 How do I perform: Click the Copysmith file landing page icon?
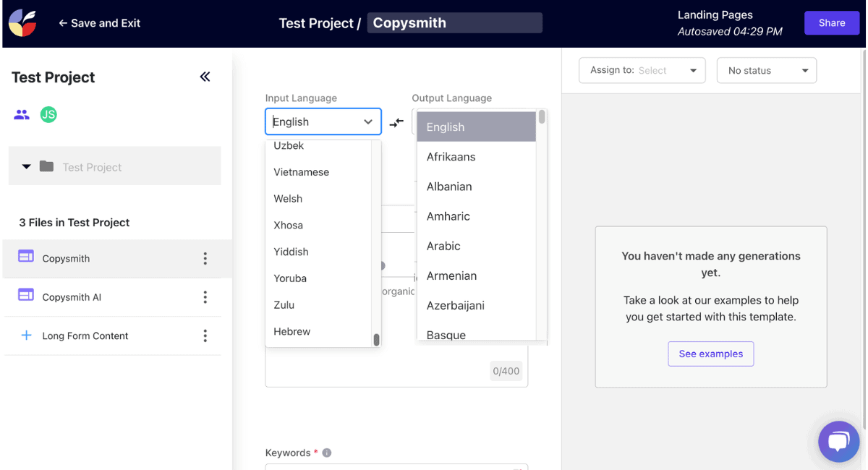pos(26,256)
